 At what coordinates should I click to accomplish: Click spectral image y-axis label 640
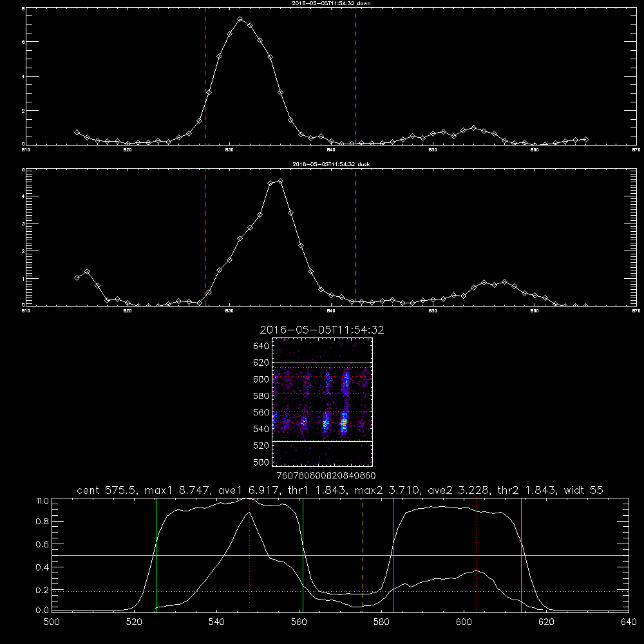261,346
